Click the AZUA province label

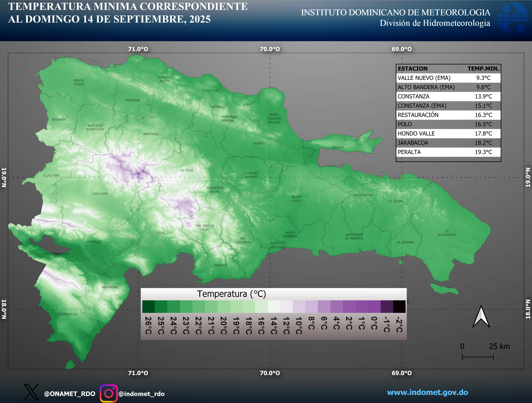(x=160, y=233)
